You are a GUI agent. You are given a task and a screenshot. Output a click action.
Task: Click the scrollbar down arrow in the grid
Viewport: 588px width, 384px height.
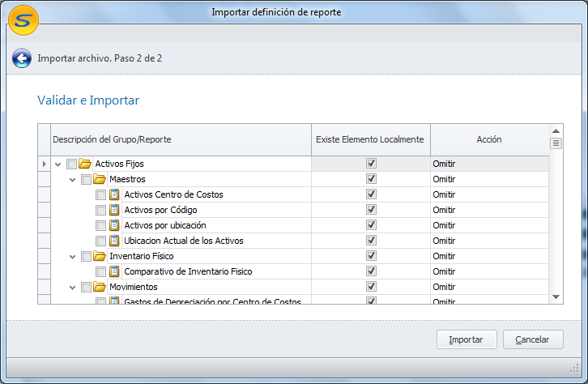tap(556, 297)
